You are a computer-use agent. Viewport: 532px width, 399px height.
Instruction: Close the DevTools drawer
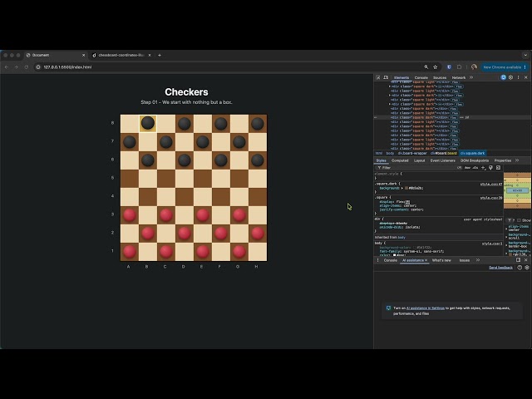(526, 260)
